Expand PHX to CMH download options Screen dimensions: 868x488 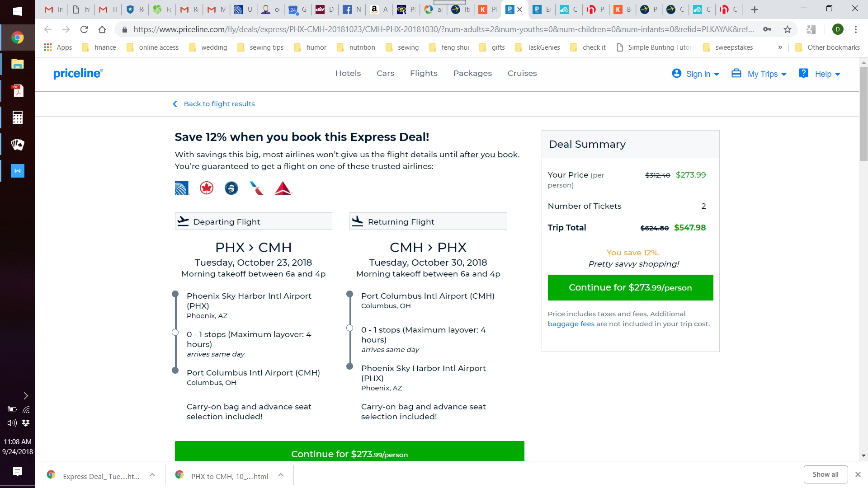(x=281, y=475)
